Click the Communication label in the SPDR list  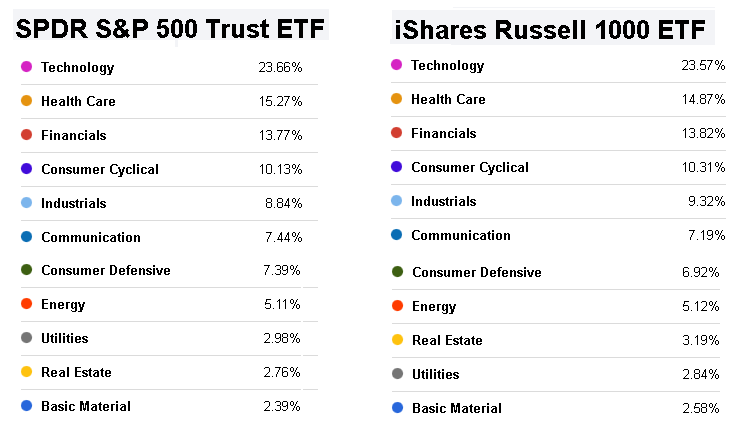(90, 237)
